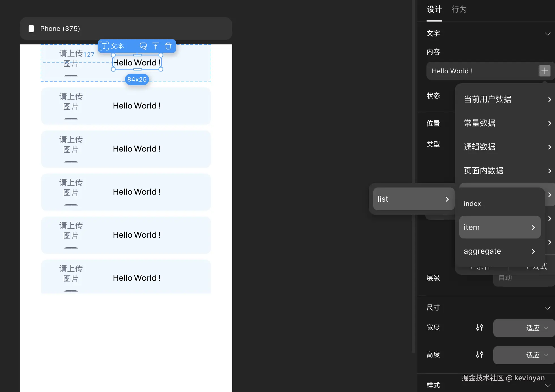Click the phone device icon next to Phone (375)
Screen dimensions: 555x392
[x=31, y=29]
